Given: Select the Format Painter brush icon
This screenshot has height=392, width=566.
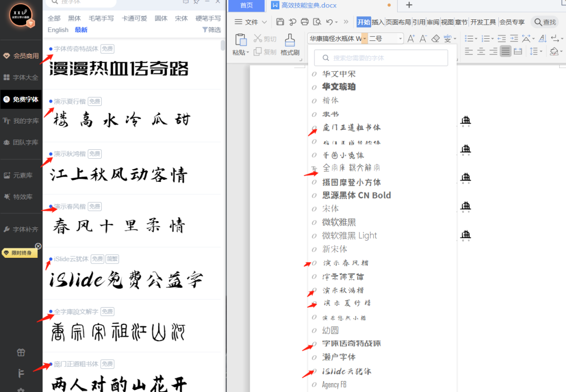Looking at the screenshot, I should tap(289, 40).
